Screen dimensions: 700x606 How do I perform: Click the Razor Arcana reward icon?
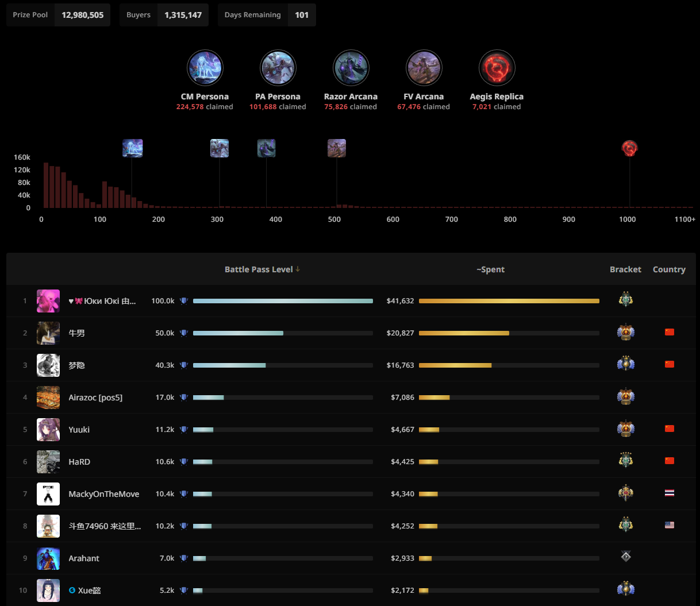point(351,68)
